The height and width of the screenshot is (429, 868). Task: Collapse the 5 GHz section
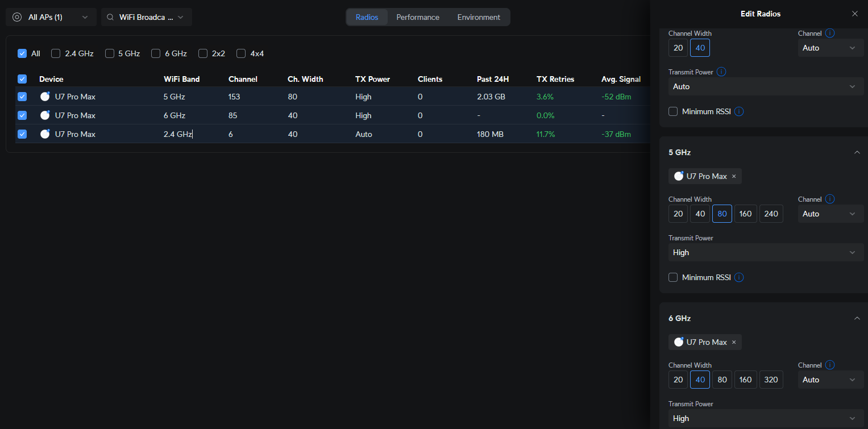tap(857, 152)
